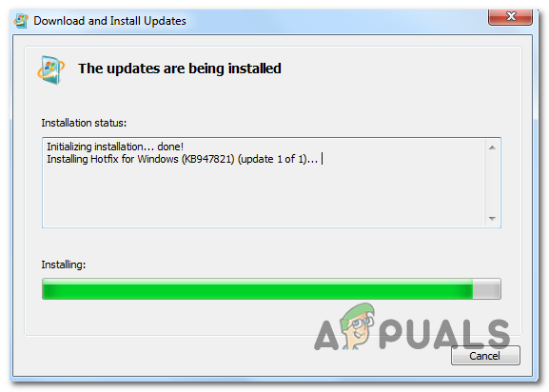Click the scrollbar track between the arrows
This screenshot has height=392, width=549.
tap(492, 184)
